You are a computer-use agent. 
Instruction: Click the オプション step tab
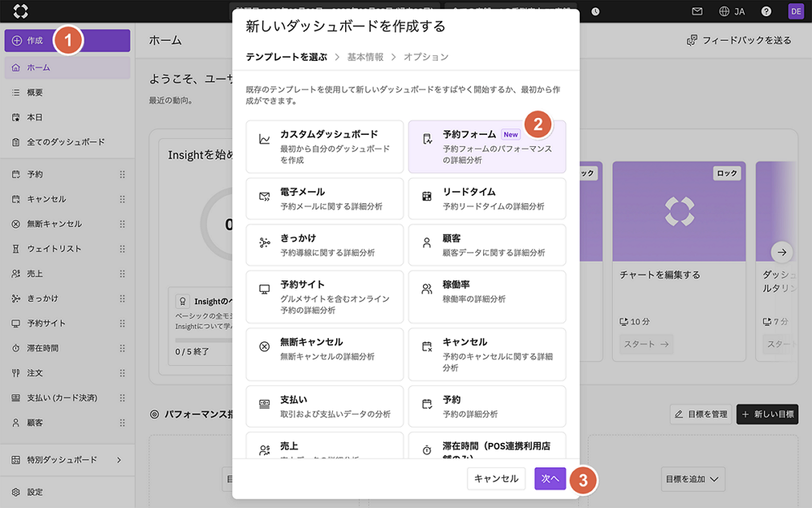(425, 57)
